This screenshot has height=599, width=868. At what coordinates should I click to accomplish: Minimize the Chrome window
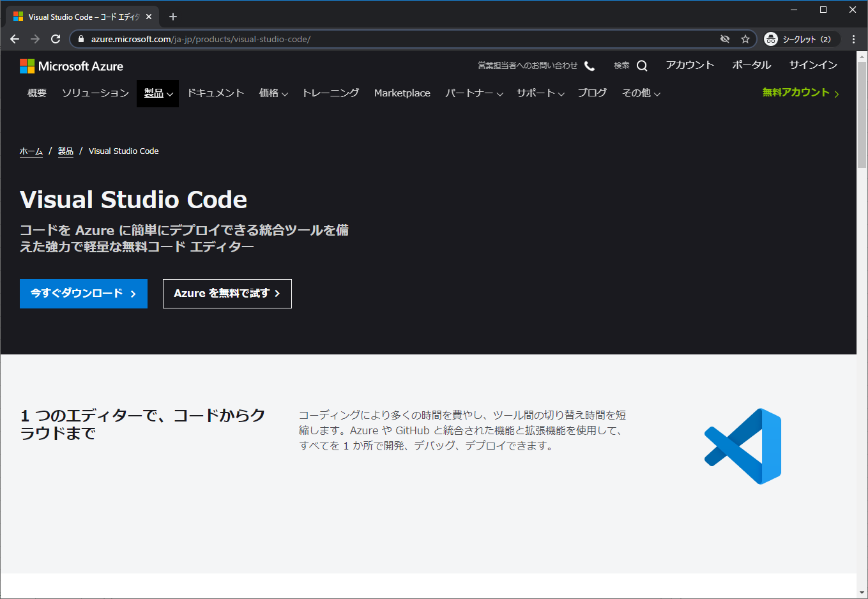point(794,10)
